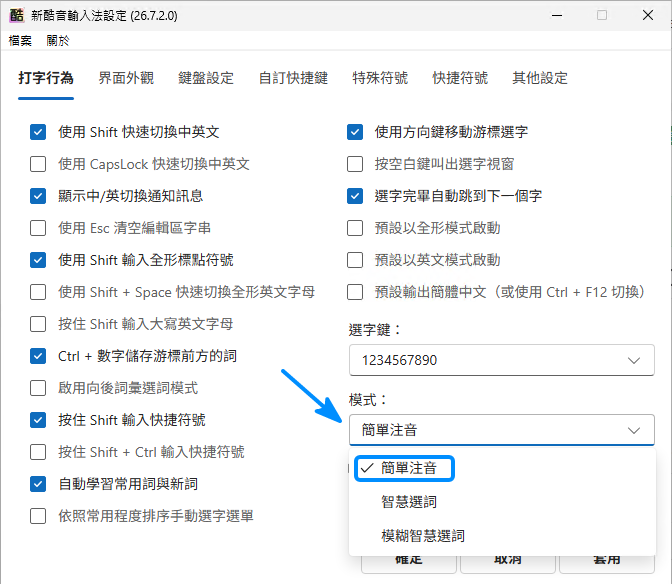Switch to the 快捷符號 tab

460,78
